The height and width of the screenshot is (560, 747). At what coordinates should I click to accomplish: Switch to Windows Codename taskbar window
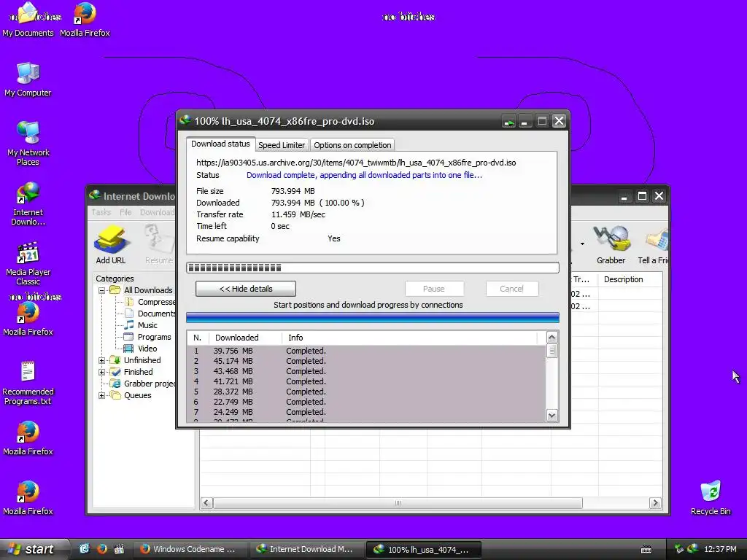[x=189, y=549]
